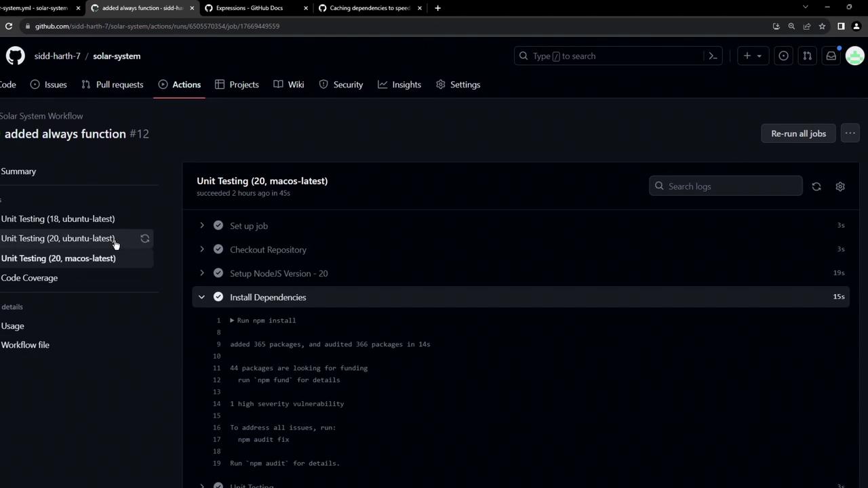Open the Solar System Workflow link
The image size is (868, 488).
(41, 116)
